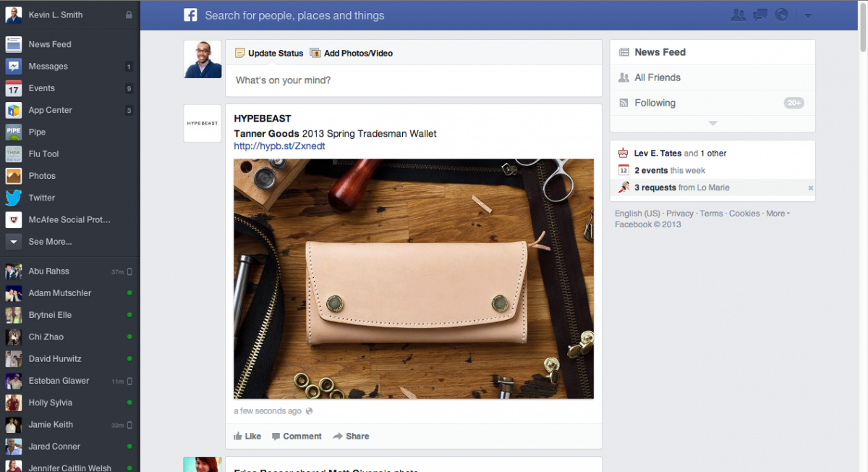The height and width of the screenshot is (472, 868).
Task: Expand more feed options below Following
Action: pos(712,124)
